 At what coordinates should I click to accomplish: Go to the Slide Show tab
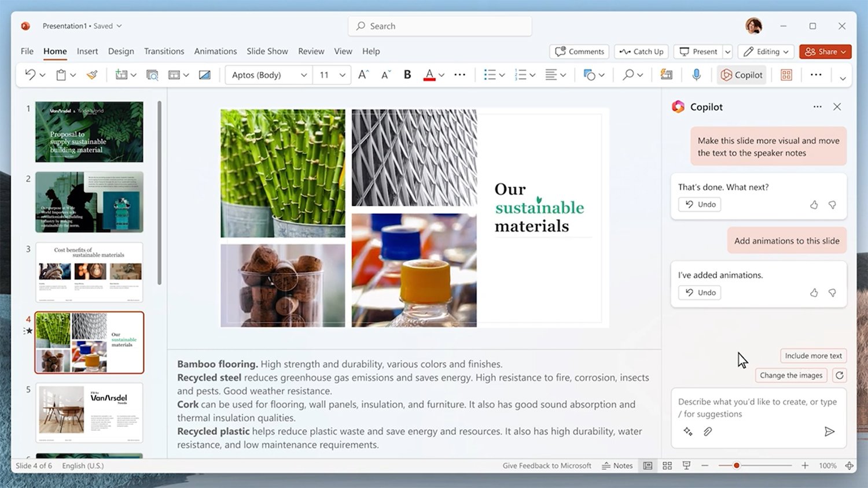click(267, 51)
